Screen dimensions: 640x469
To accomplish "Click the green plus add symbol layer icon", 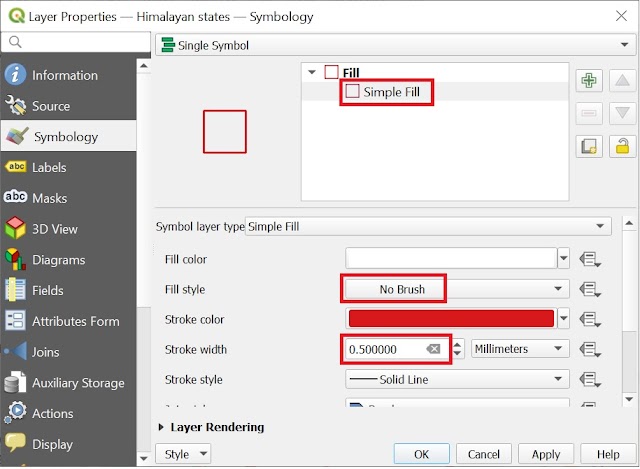I will (x=589, y=80).
